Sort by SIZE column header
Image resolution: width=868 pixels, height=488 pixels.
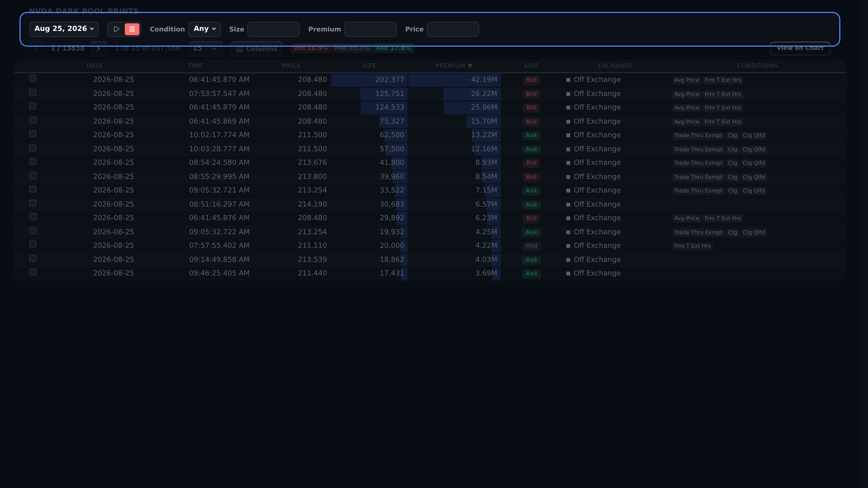pyautogui.click(x=369, y=66)
